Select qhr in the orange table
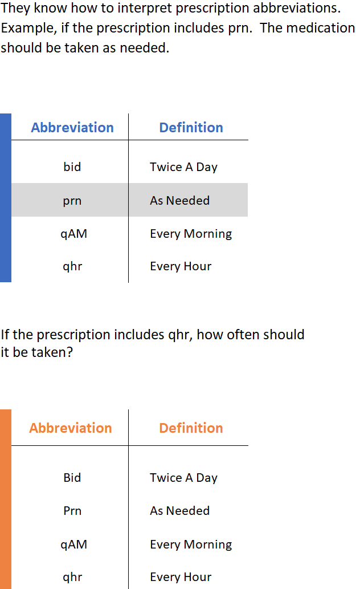The height and width of the screenshot is (589, 364). click(72, 577)
